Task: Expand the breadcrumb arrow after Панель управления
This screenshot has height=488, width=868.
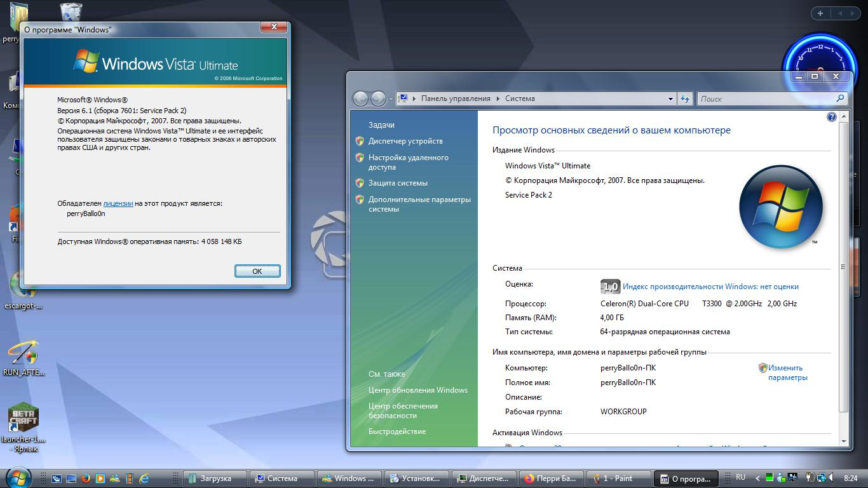Action: point(498,98)
